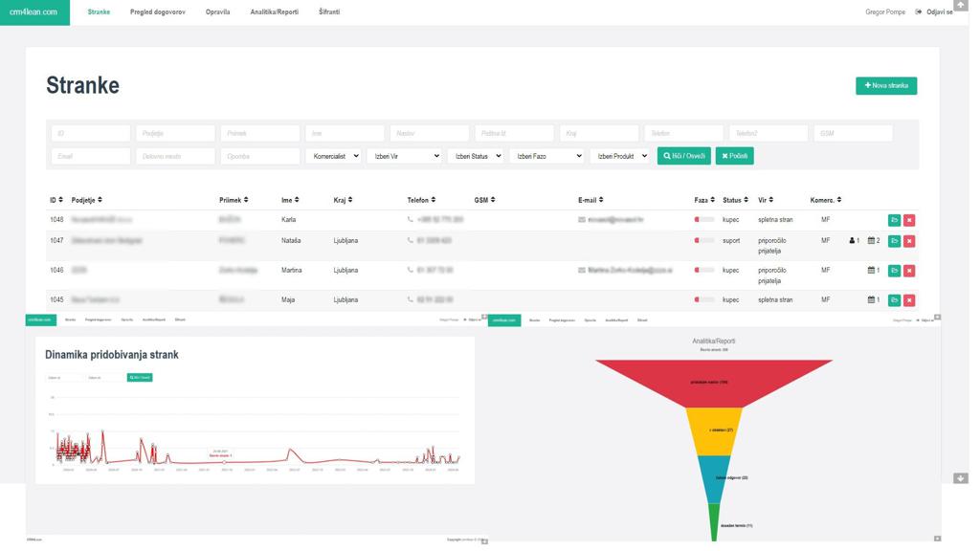Click the red top funnel segment
Screen dimensions: 980x551
[714, 381]
